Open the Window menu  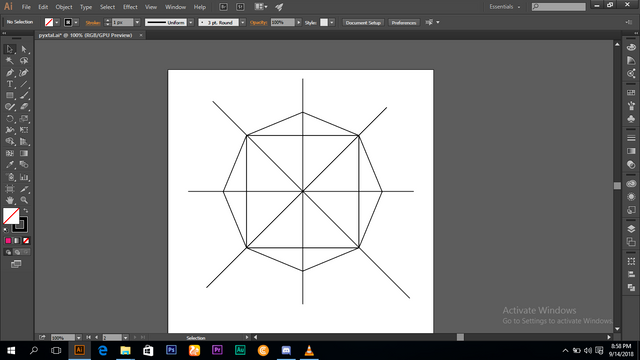175,7
